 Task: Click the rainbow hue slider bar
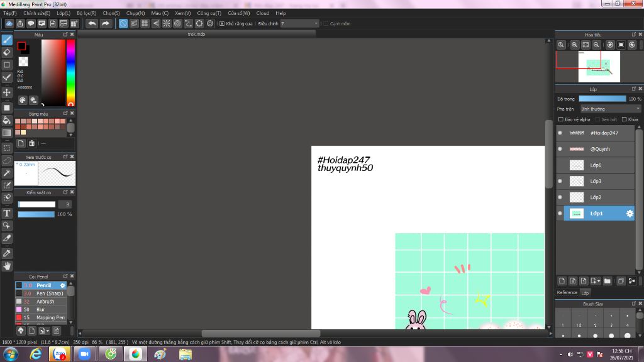[x=70, y=72]
